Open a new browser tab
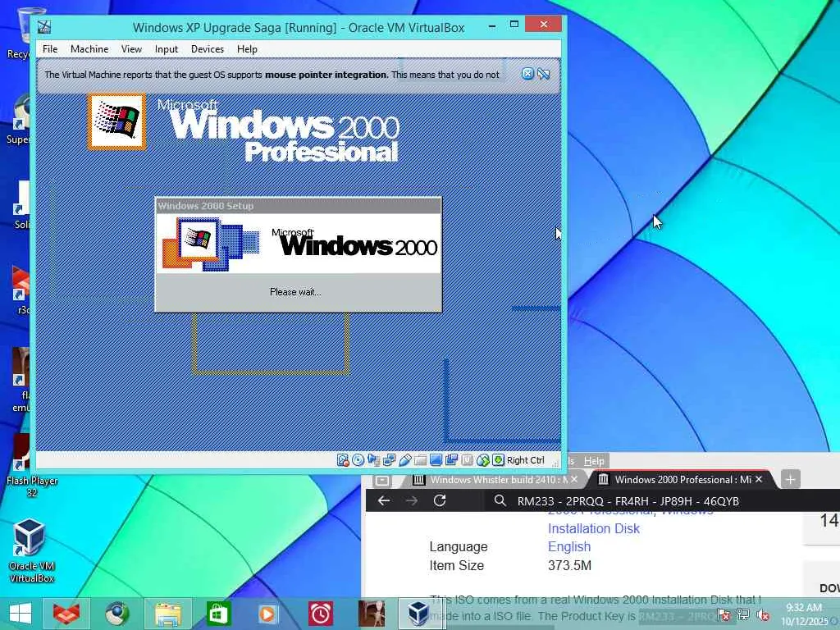The width and height of the screenshot is (840, 630). click(790, 479)
